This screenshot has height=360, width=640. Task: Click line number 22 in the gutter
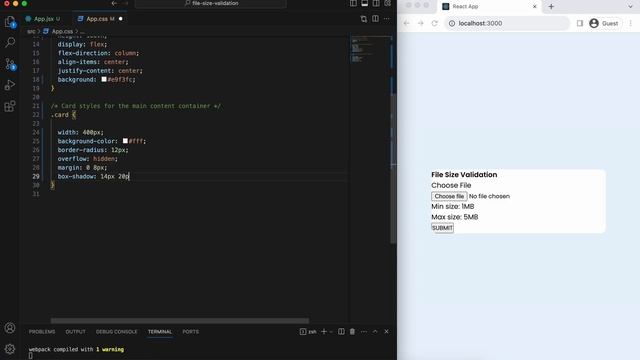tap(36, 115)
